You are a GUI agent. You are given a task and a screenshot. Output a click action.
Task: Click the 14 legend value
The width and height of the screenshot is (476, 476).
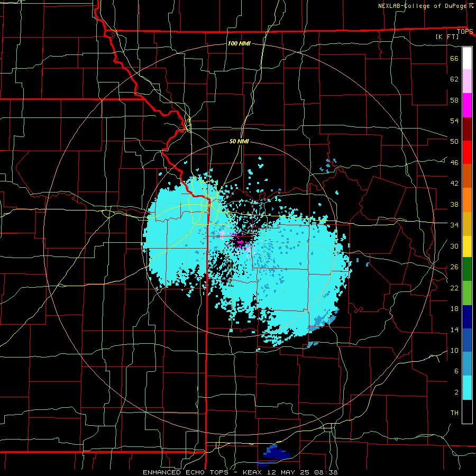point(454,329)
